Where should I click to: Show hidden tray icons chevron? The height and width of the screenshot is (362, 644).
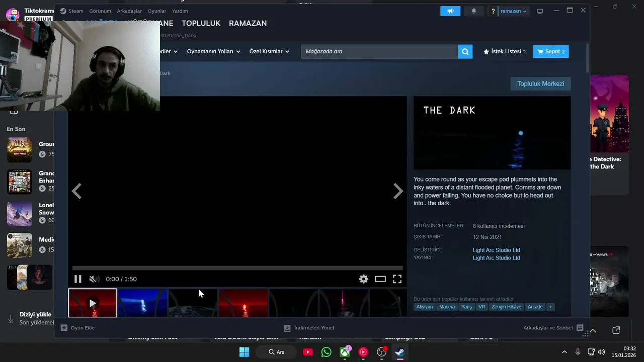point(564,352)
